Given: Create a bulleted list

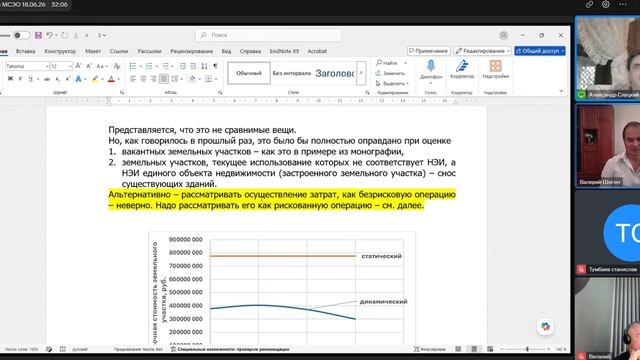Looking at the screenshot, I should [x=133, y=66].
